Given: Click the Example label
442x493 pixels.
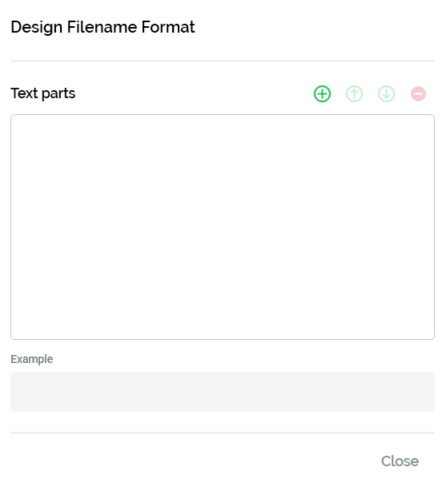Looking at the screenshot, I should pyautogui.click(x=32, y=359).
